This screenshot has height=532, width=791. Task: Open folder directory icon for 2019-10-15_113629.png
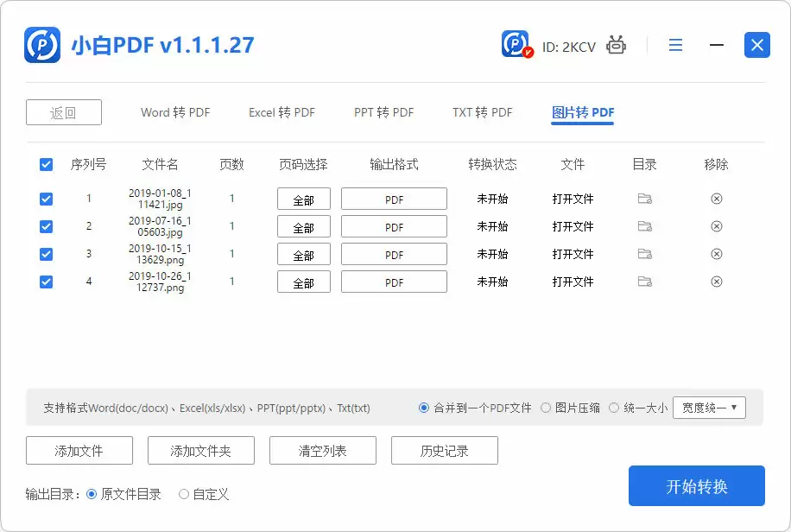pyautogui.click(x=644, y=254)
